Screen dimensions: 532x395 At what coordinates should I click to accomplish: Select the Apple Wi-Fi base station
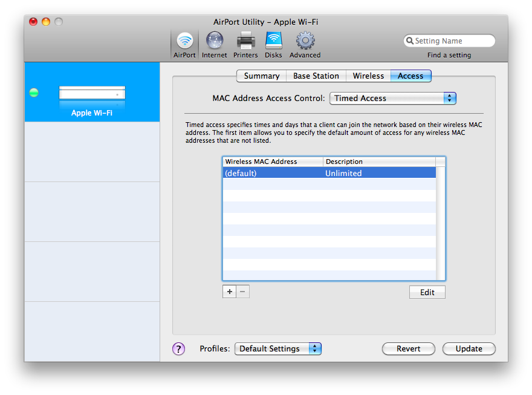[92, 92]
